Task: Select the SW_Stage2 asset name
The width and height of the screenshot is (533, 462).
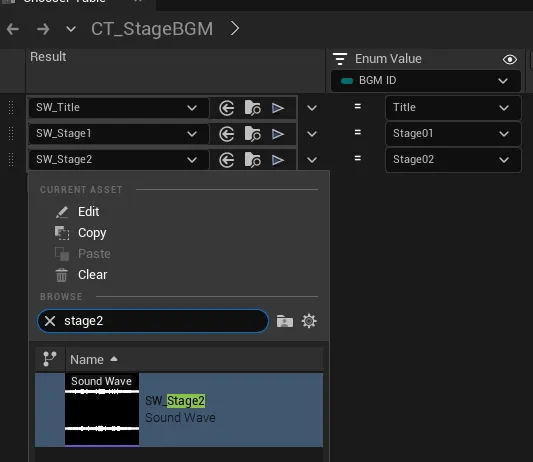Action: click(x=175, y=401)
